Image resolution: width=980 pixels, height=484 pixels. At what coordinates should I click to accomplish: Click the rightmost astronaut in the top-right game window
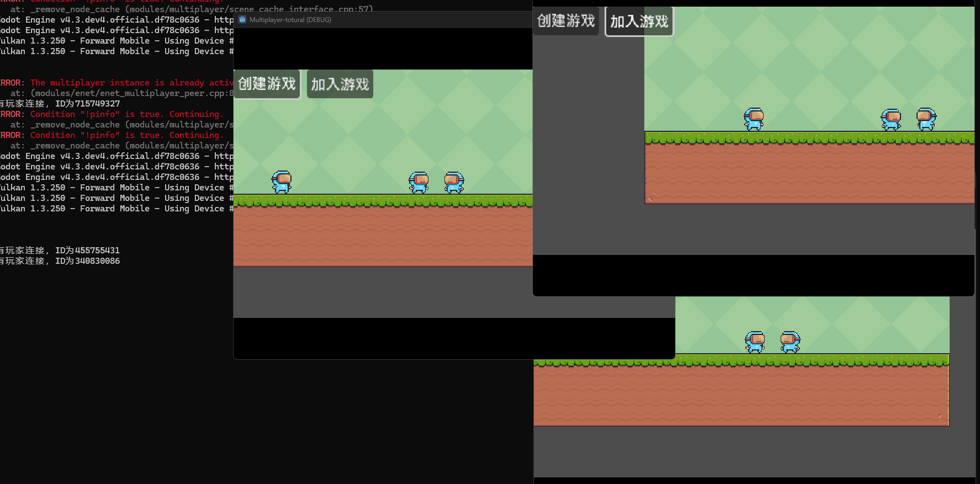(x=926, y=119)
